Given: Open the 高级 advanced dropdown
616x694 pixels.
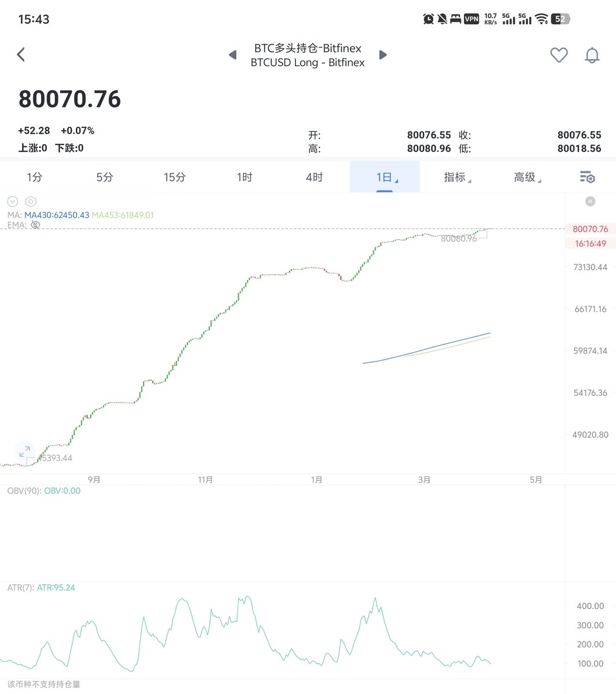Looking at the screenshot, I should pos(526,178).
